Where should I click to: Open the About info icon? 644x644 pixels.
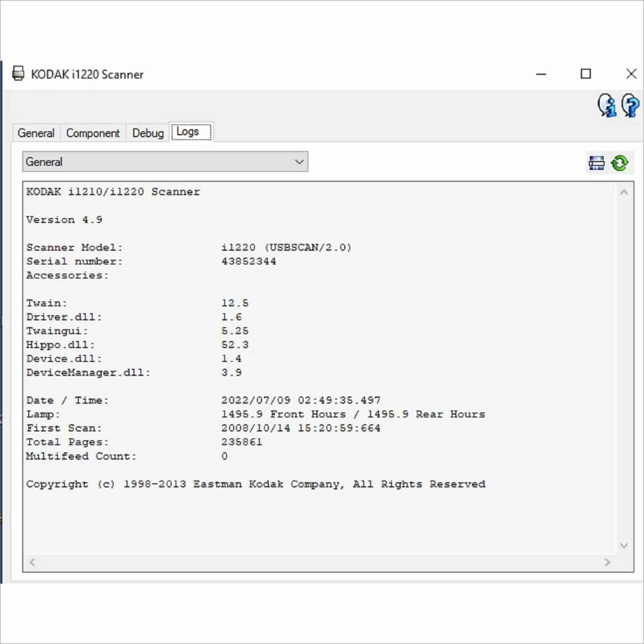(607, 105)
